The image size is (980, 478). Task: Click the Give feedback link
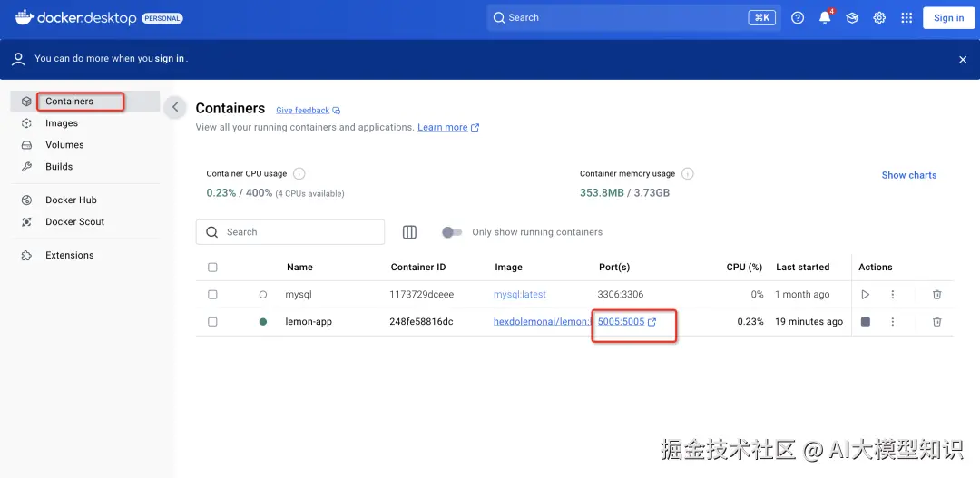pos(309,111)
